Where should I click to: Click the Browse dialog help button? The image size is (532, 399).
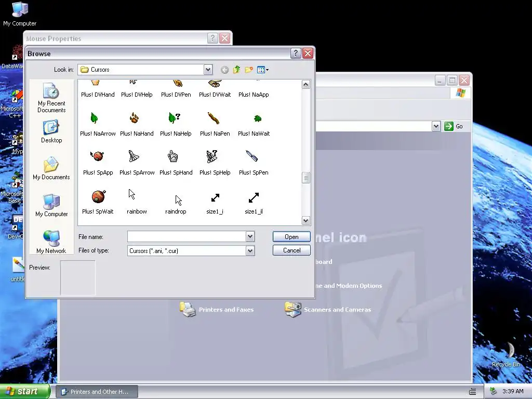296,54
